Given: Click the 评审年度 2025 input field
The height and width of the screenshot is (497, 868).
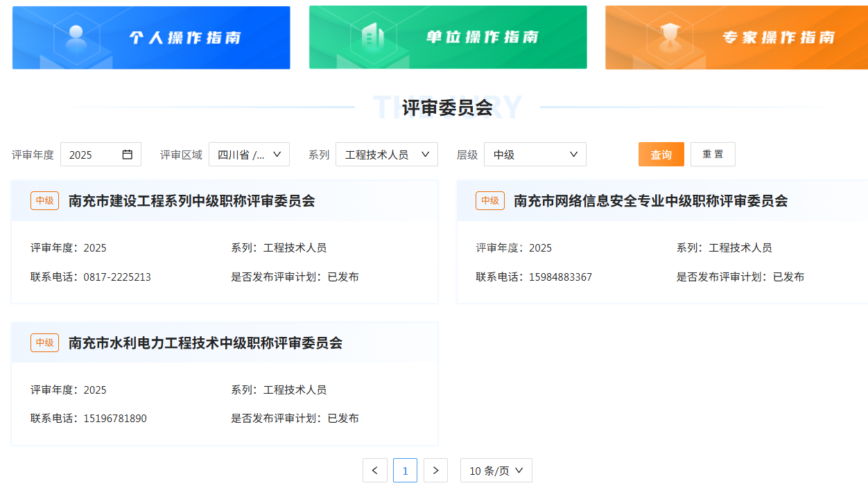Looking at the screenshot, I should coord(92,155).
